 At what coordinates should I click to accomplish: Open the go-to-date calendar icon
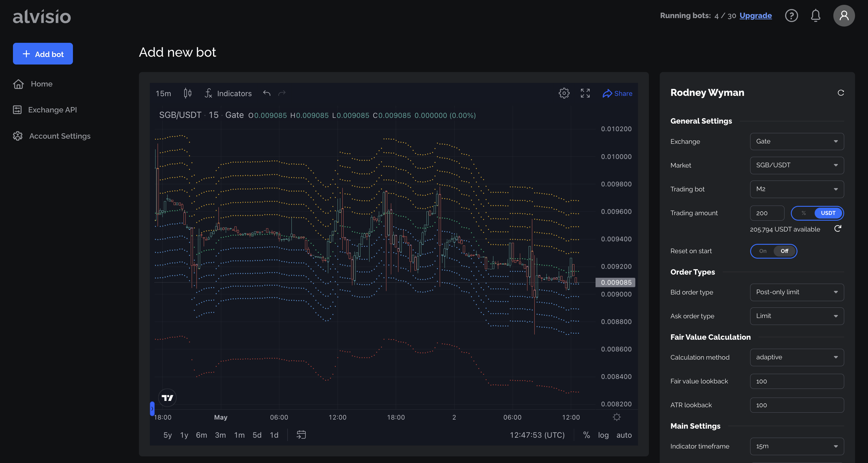tap(301, 435)
